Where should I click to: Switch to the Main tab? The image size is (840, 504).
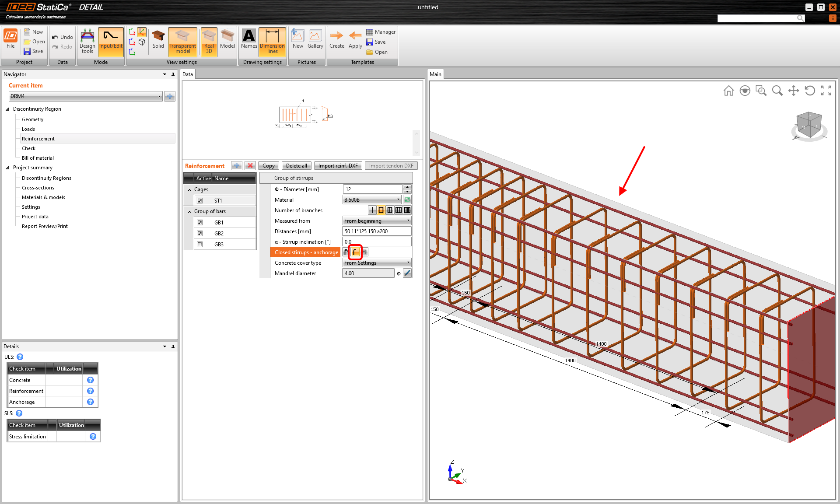pyautogui.click(x=435, y=74)
